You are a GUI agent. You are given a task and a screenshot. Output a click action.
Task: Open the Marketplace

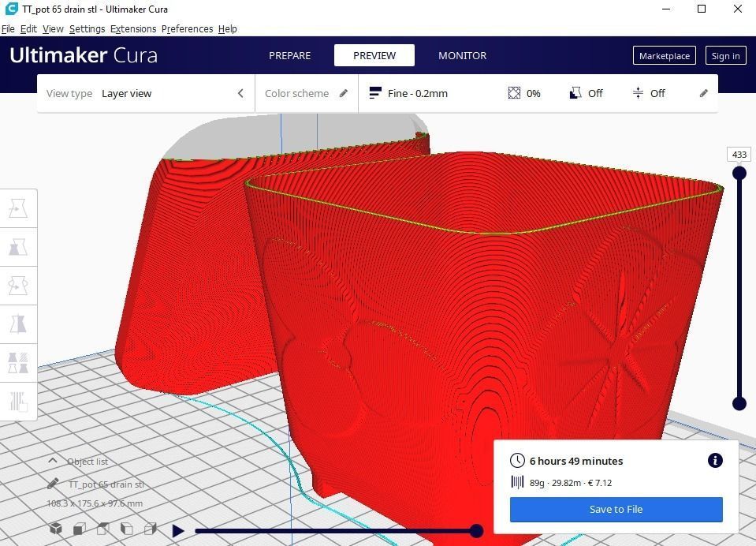click(x=665, y=55)
